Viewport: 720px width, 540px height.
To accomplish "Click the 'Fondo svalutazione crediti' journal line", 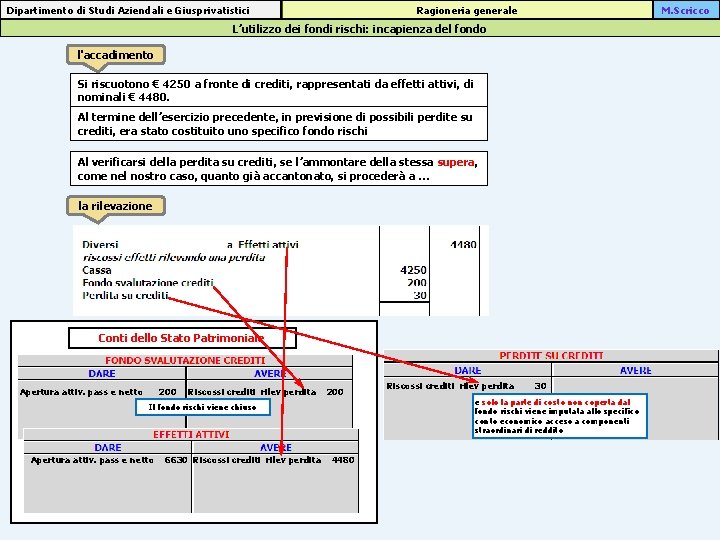I will click(148, 282).
